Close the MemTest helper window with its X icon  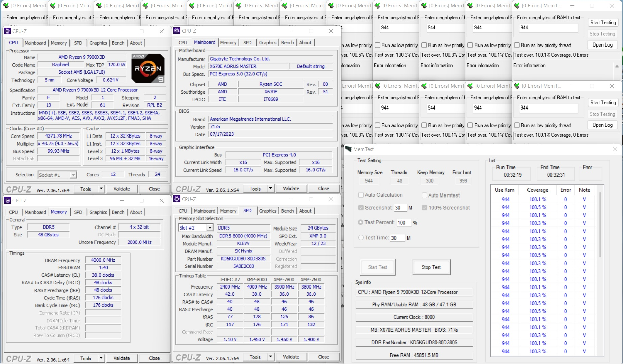[x=615, y=149]
